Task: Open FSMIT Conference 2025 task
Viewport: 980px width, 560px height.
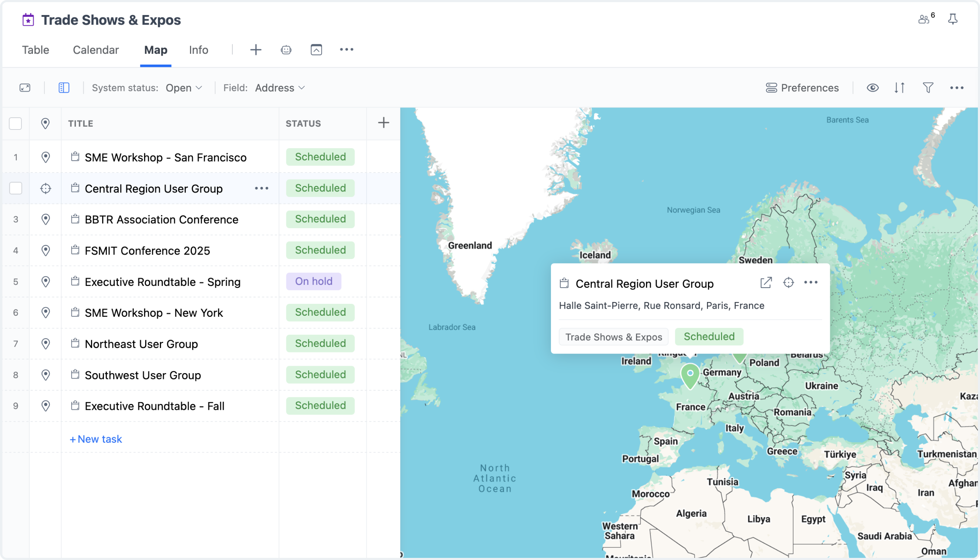Action: 147,251
